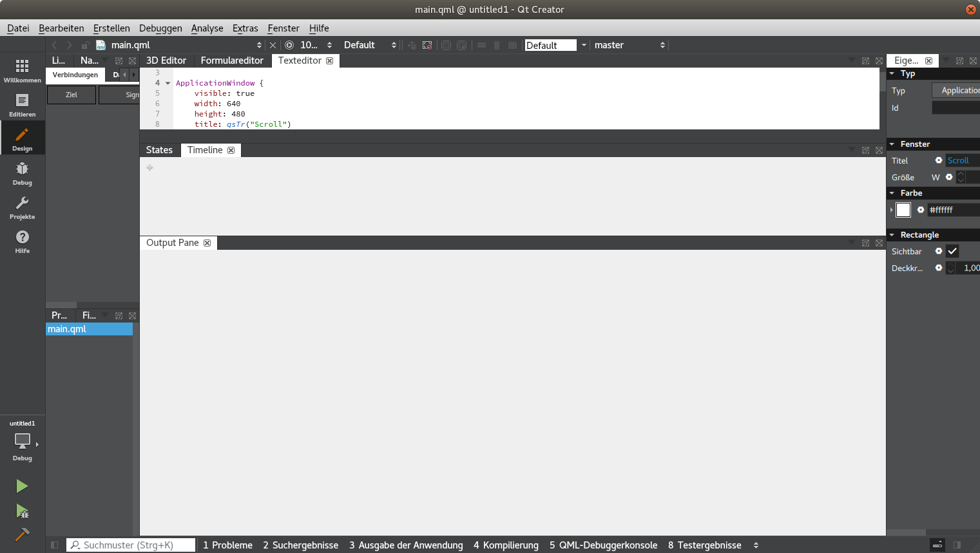Open the 1 Probleme output pane

pyautogui.click(x=227, y=545)
